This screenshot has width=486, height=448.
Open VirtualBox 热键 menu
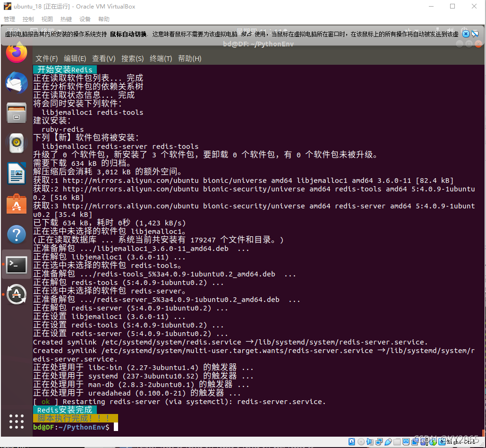66,19
